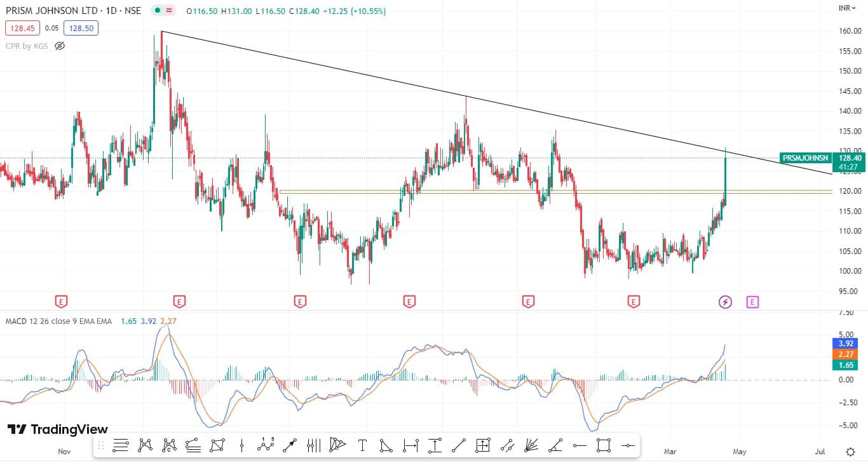The width and height of the screenshot is (868, 465).
Task: Click the blue 128.50 buy price button
Action: coord(81,28)
